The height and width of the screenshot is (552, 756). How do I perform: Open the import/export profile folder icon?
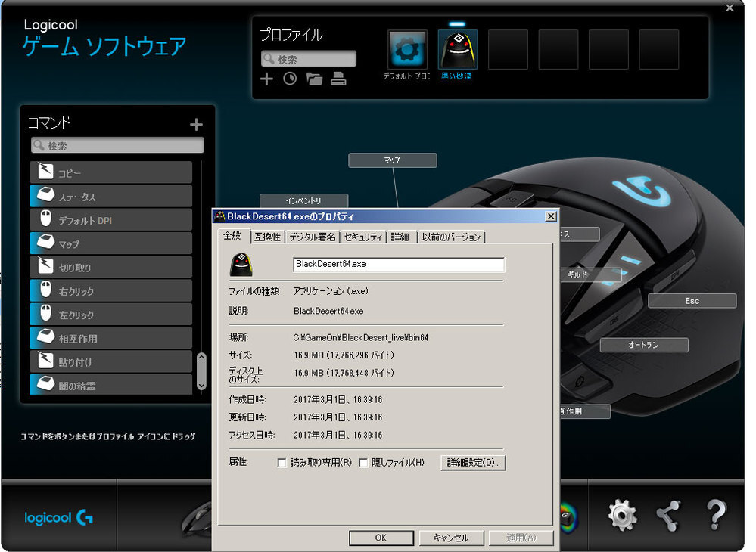[x=314, y=79]
